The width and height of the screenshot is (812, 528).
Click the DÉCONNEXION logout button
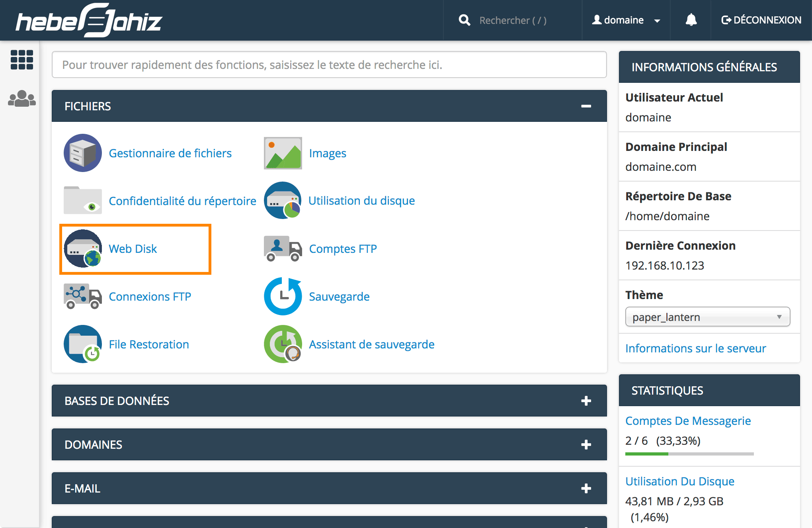pyautogui.click(x=761, y=20)
